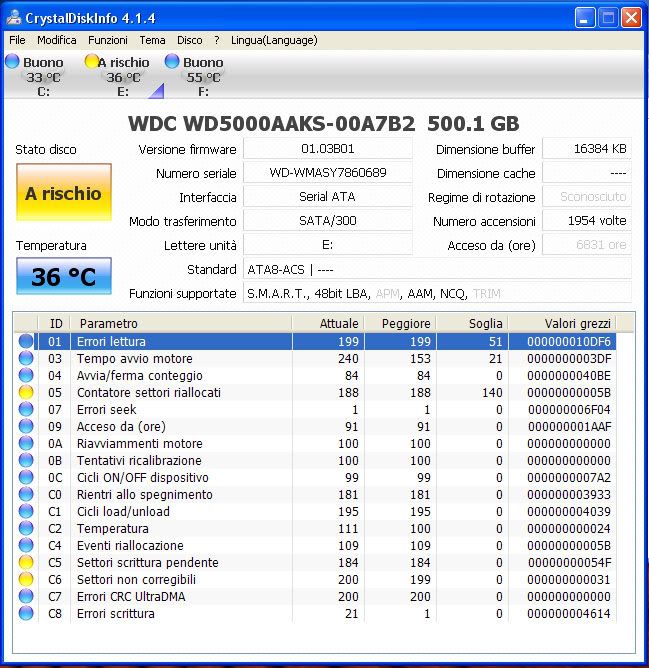Open the Tema menu

pos(152,40)
